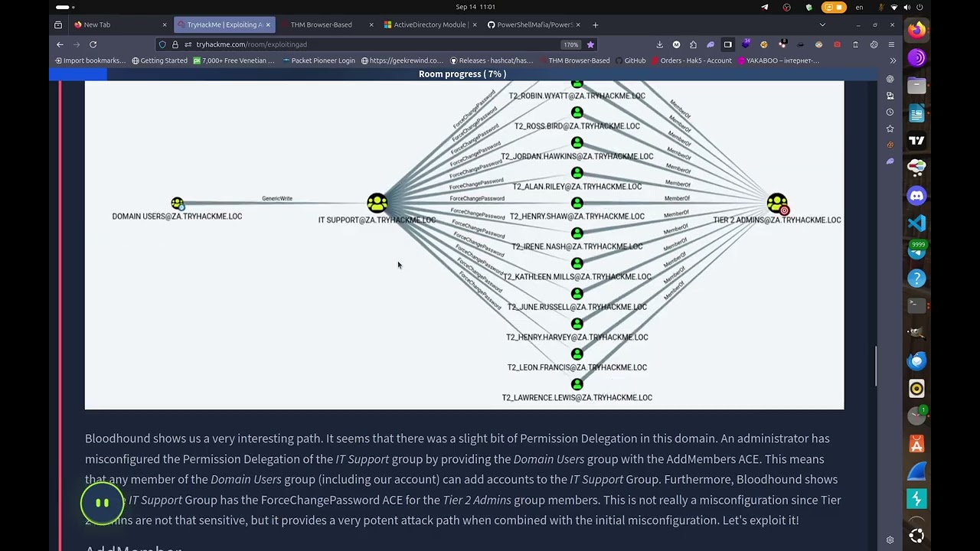This screenshot has height=551, width=980.
Task: Open Thunderbird mail from the dock
Action: click(916, 361)
